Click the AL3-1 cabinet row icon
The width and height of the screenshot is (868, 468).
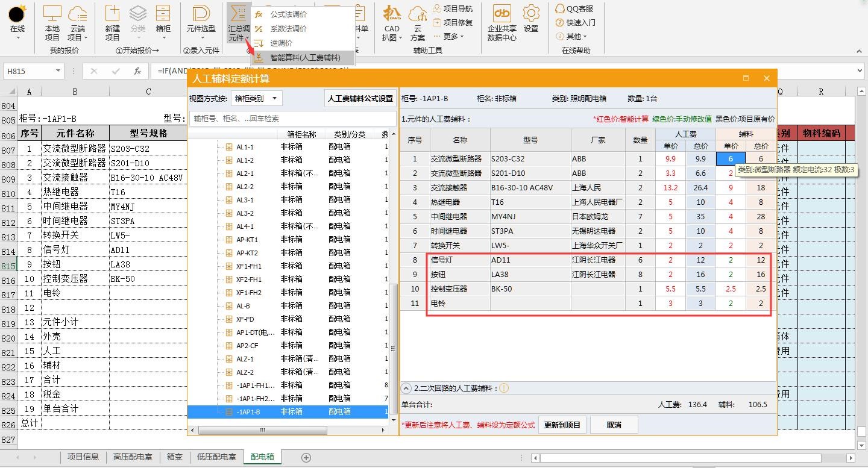[228, 200]
